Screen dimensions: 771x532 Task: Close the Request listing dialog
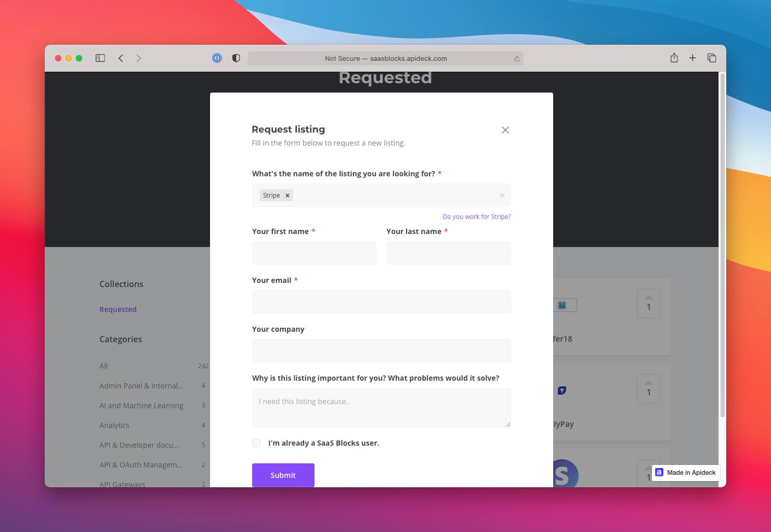(x=505, y=130)
